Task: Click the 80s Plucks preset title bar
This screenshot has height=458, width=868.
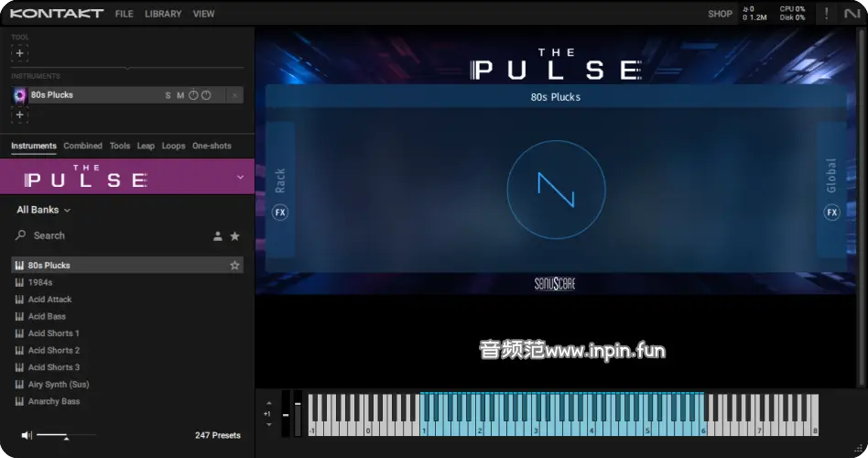Action: (556, 97)
